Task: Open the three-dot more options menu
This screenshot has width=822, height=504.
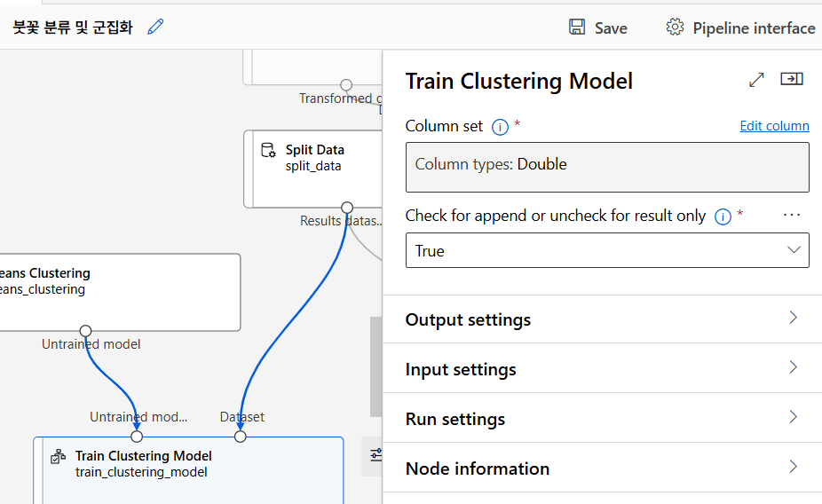Action: tap(792, 215)
